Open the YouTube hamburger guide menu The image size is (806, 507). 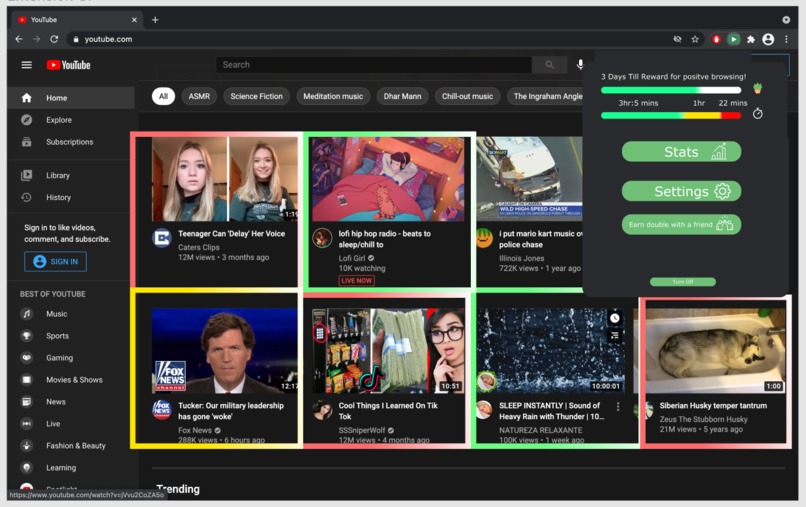coord(26,65)
